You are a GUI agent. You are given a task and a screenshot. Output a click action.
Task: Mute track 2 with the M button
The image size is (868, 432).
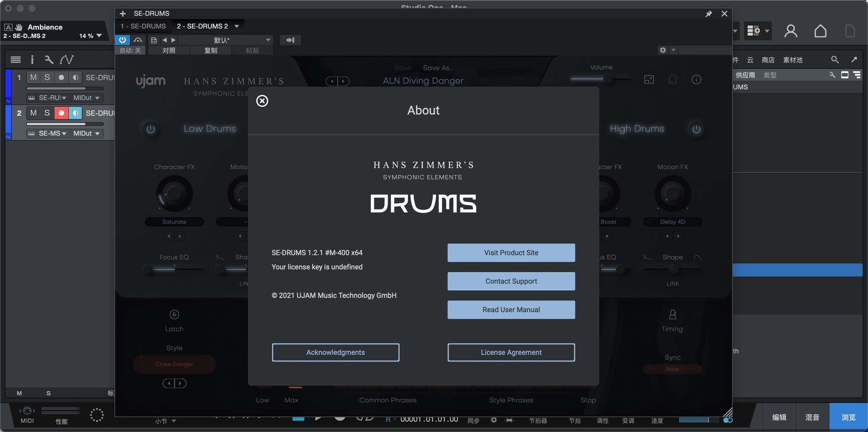coord(33,113)
